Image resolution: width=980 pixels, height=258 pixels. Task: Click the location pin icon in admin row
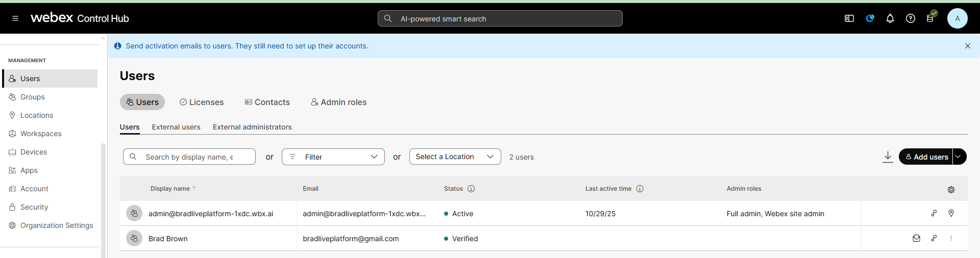tap(951, 213)
